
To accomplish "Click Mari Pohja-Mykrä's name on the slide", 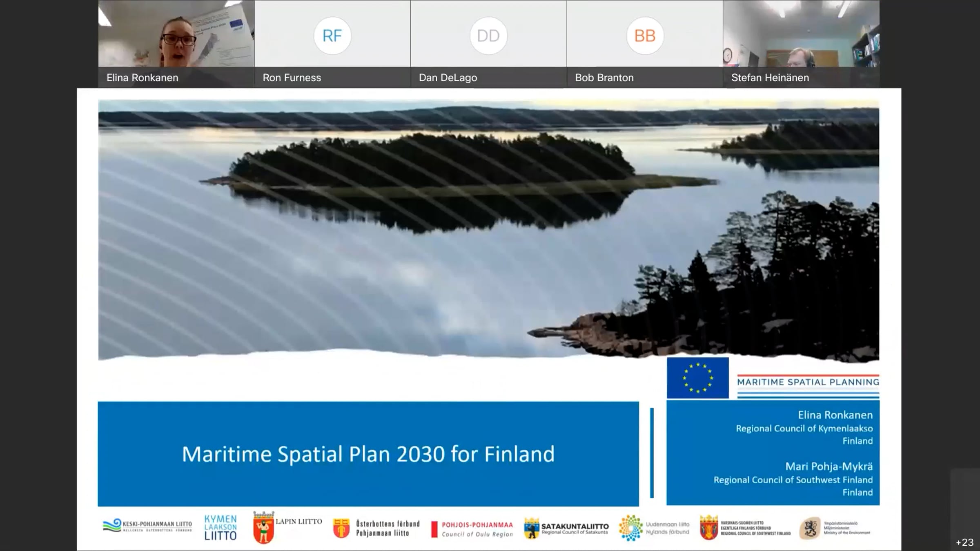I will pos(829,466).
